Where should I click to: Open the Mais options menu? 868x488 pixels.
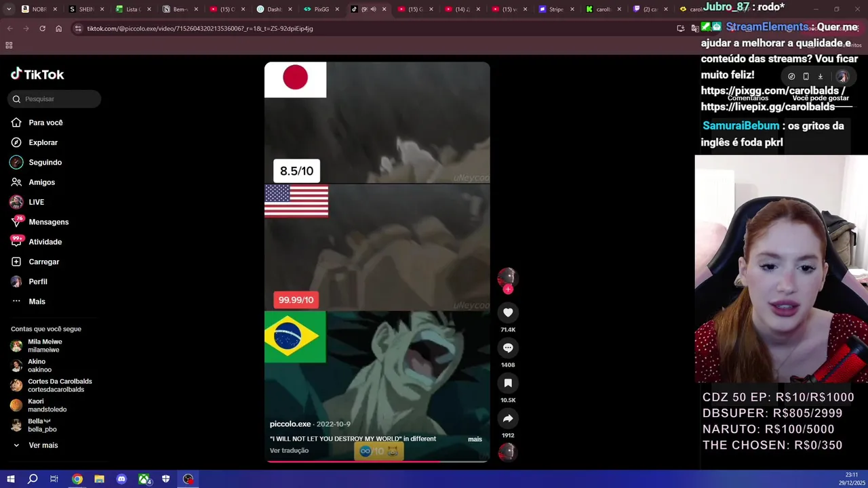pos(28,302)
